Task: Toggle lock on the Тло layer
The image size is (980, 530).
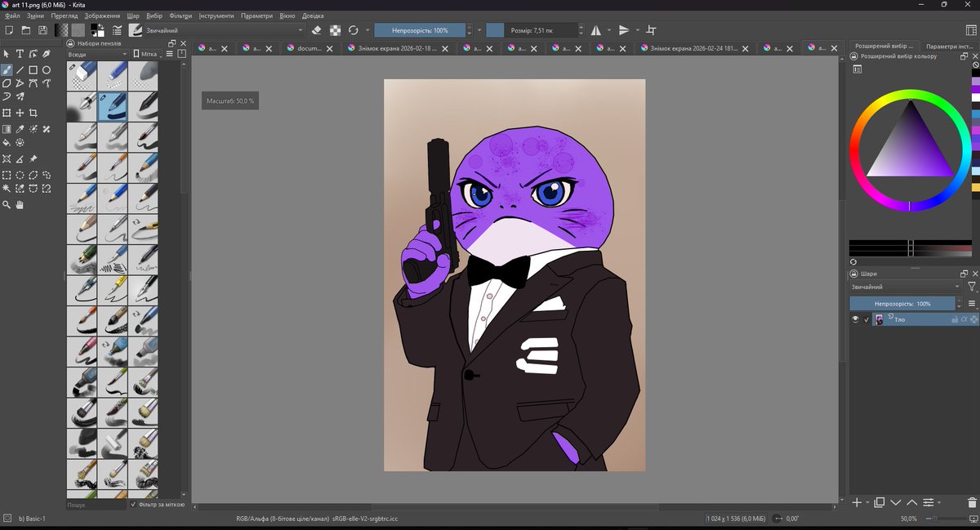Action: [955, 319]
